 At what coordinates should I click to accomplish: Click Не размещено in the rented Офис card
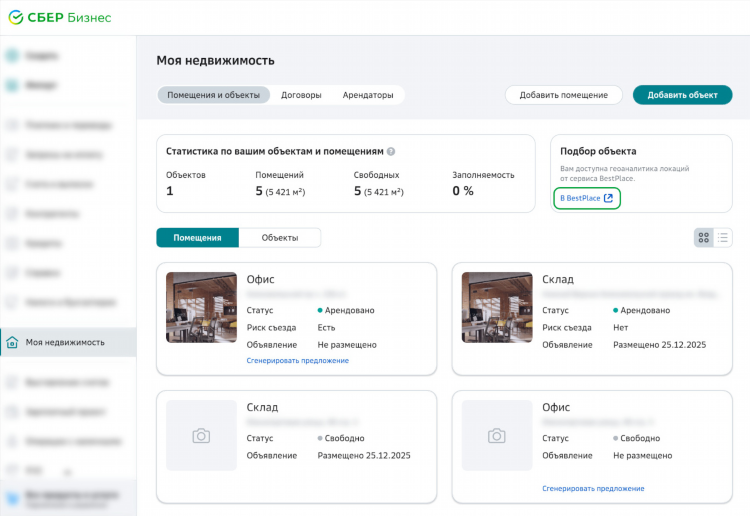347,345
